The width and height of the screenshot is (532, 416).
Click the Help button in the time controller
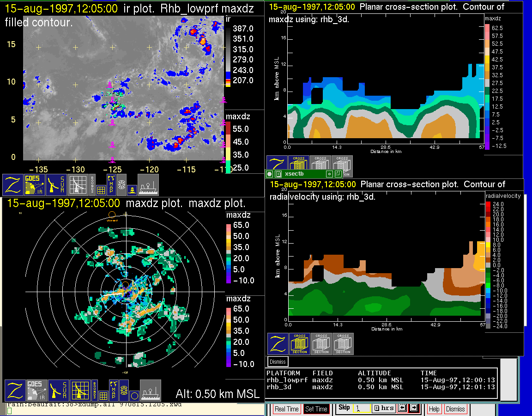434,409
